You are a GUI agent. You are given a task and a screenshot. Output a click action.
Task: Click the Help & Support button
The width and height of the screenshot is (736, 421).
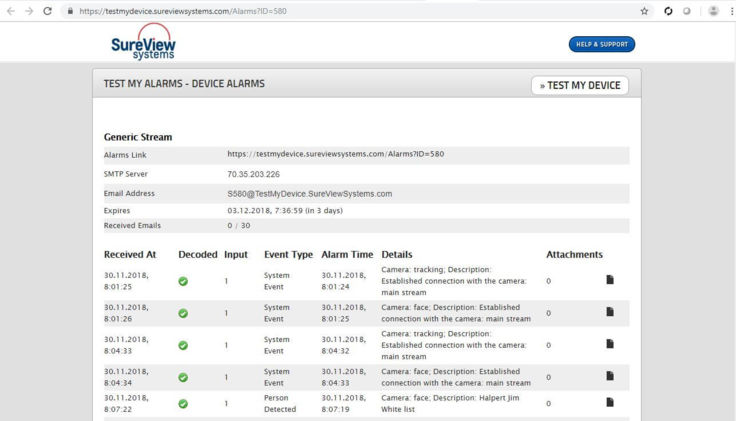click(601, 45)
